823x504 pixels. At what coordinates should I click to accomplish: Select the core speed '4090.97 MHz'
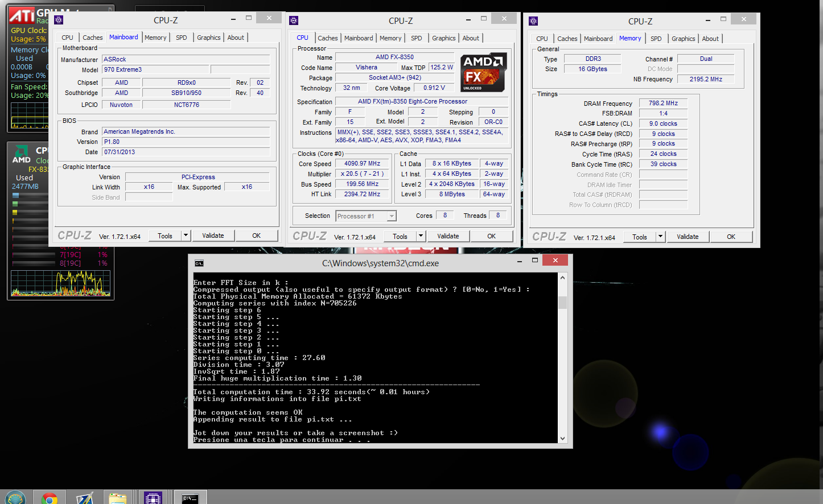(x=363, y=163)
